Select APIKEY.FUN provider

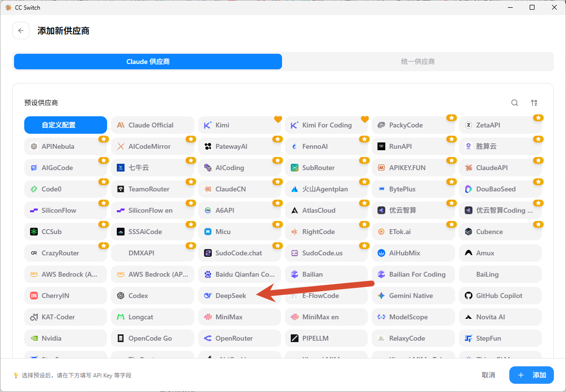point(413,168)
